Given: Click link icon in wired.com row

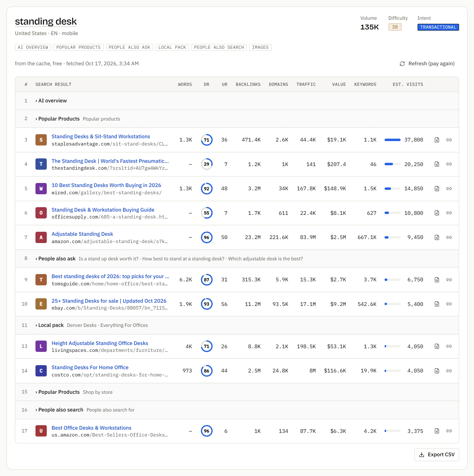Looking at the screenshot, I should (x=449, y=188).
